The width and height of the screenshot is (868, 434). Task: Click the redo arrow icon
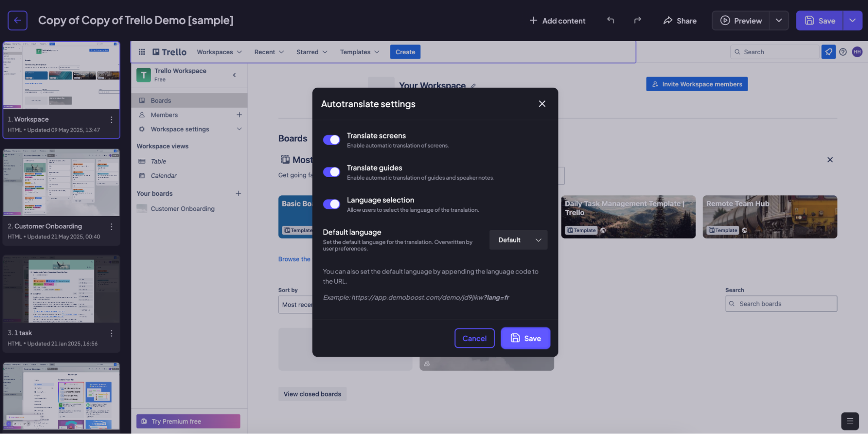[637, 20]
